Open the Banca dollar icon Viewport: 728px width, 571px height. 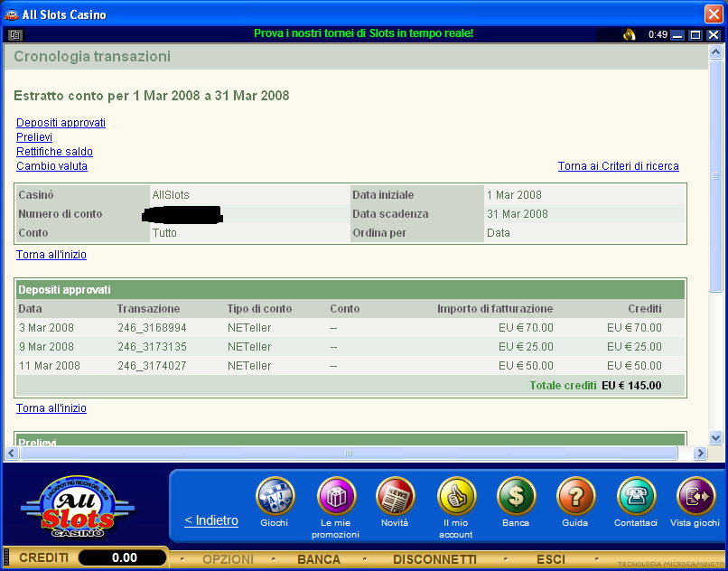pos(516,496)
